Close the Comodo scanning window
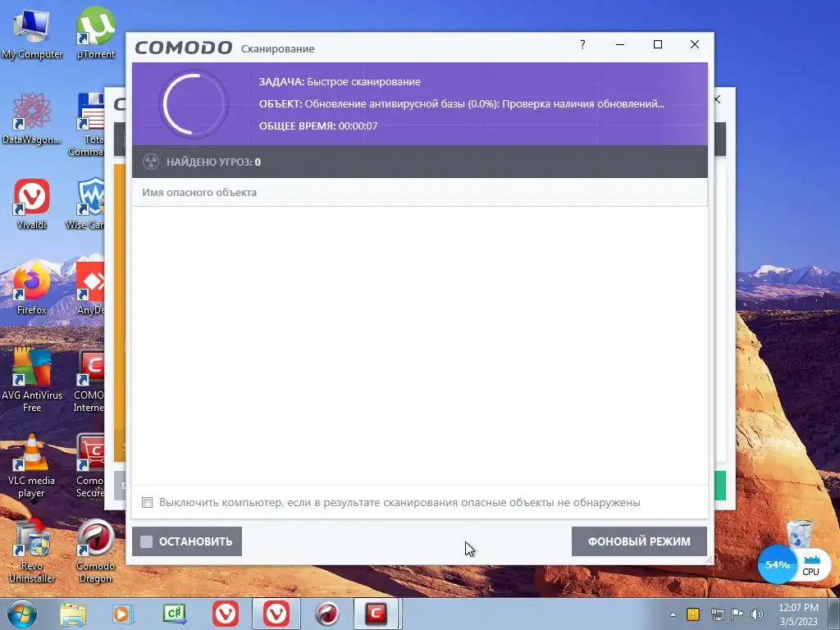 695,44
